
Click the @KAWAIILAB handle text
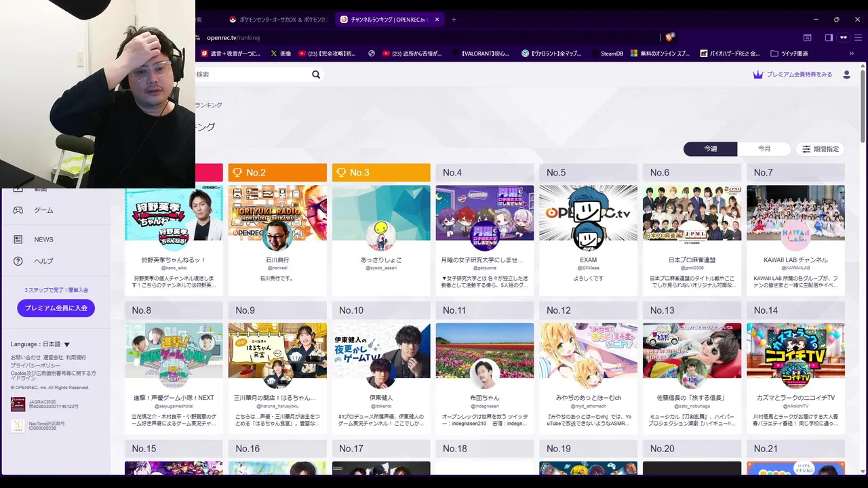[796, 268]
